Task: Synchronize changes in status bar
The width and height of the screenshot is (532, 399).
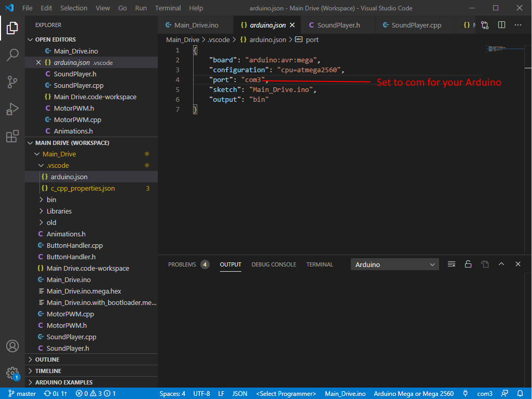Action: click(x=56, y=394)
